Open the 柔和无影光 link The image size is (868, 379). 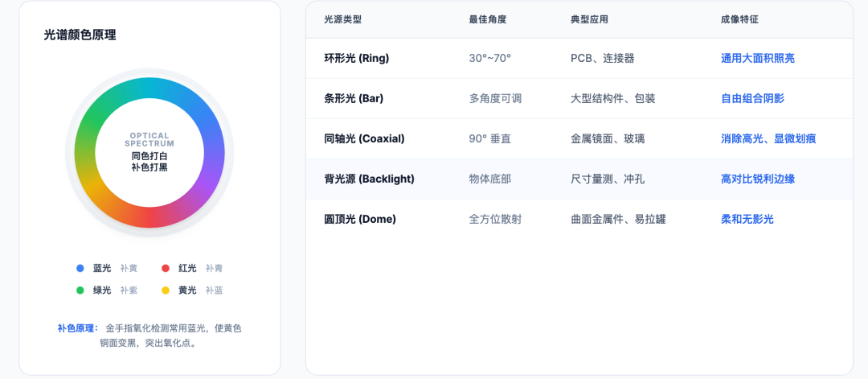coord(747,220)
